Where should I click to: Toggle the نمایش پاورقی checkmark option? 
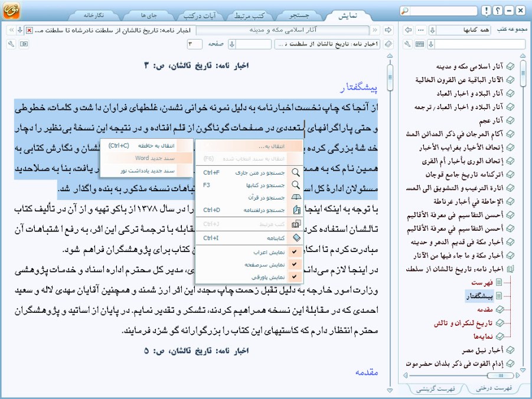tap(294, 277)
